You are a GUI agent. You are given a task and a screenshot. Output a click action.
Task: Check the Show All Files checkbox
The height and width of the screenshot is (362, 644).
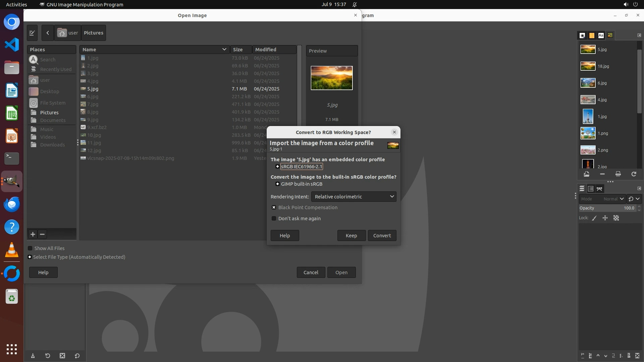[x=30, y=248]
